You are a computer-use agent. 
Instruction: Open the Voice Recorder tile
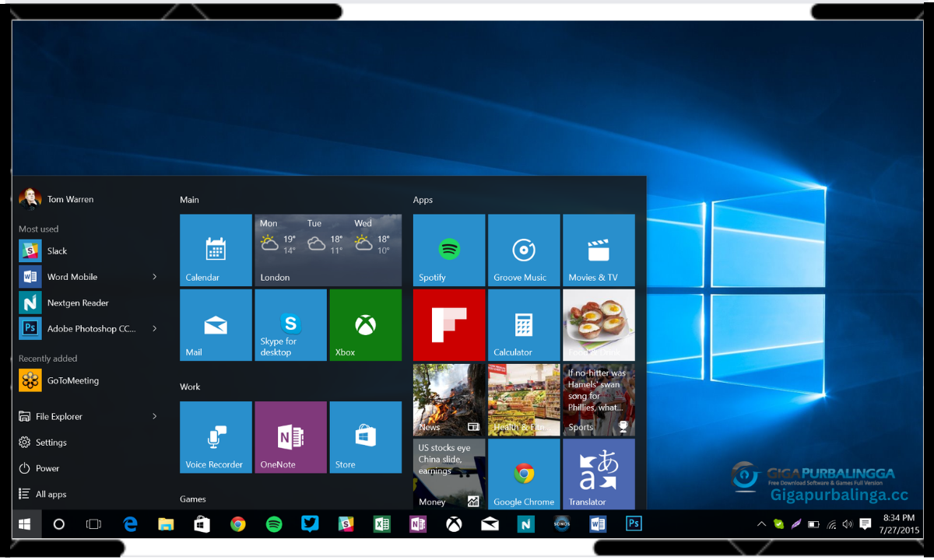click(216, 437)
